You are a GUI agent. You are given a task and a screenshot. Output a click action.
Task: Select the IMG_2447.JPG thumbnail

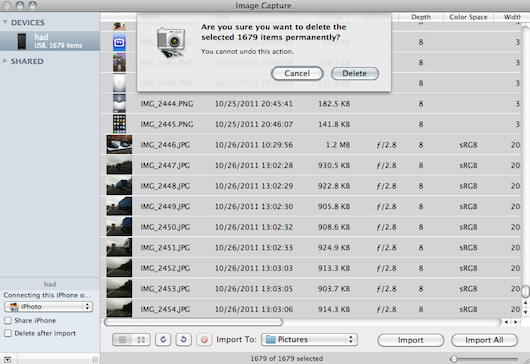119,165
